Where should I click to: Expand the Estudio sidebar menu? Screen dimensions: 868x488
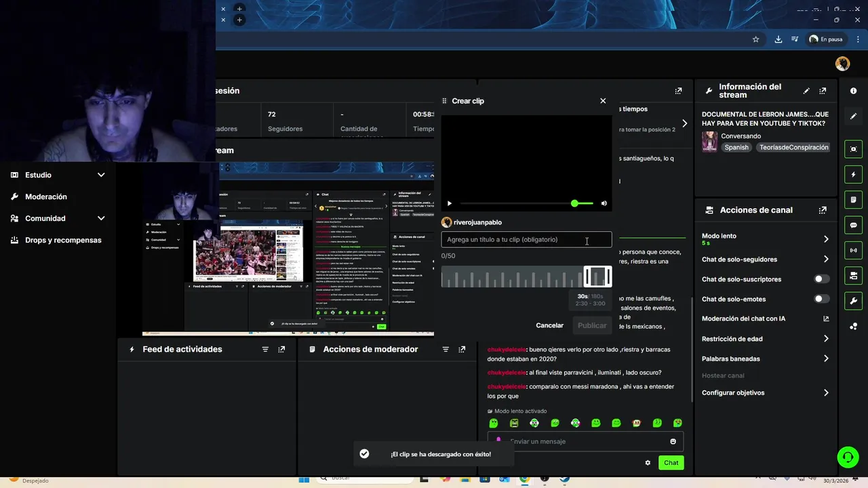(x=58, y=175)
